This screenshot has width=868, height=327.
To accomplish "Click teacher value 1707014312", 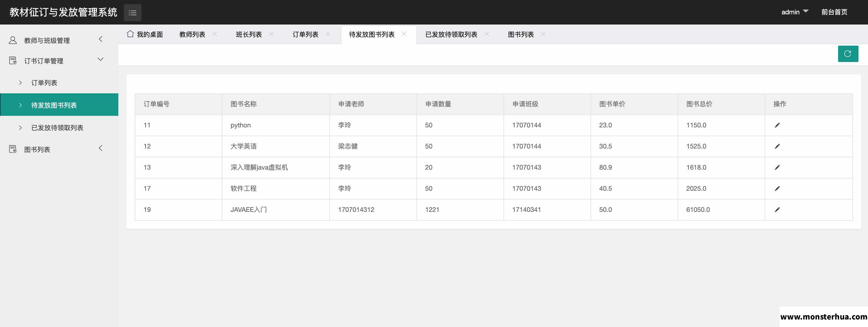I will click(x=356, y=210).
